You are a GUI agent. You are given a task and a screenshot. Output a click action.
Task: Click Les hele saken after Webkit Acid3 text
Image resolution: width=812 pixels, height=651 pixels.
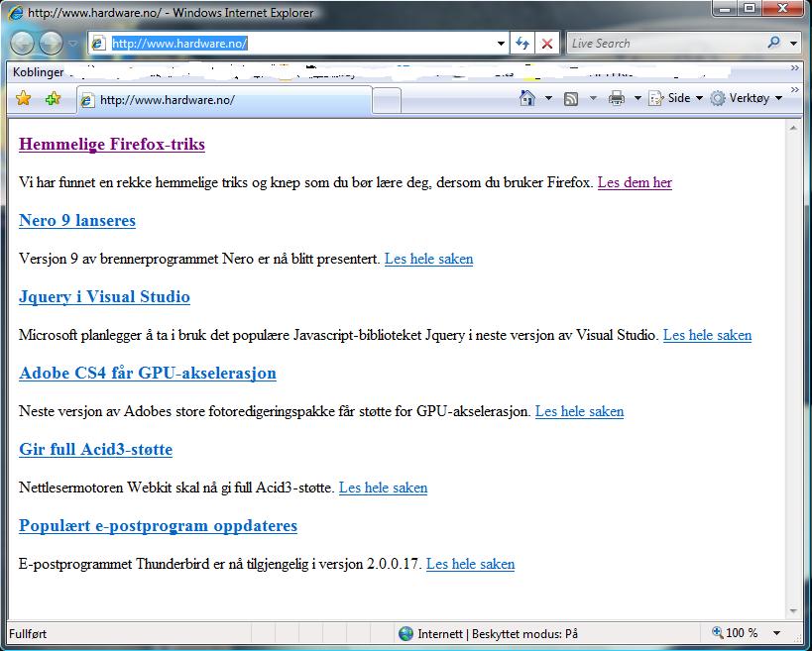tap(384, 488)
